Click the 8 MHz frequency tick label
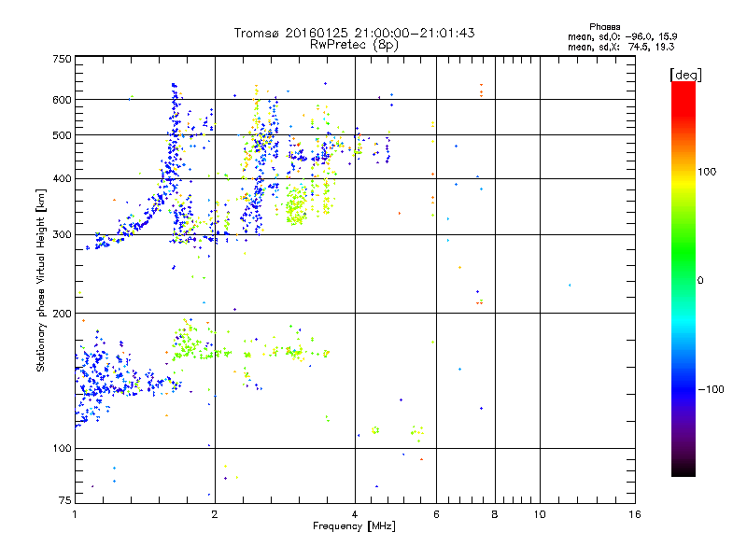 495,514
